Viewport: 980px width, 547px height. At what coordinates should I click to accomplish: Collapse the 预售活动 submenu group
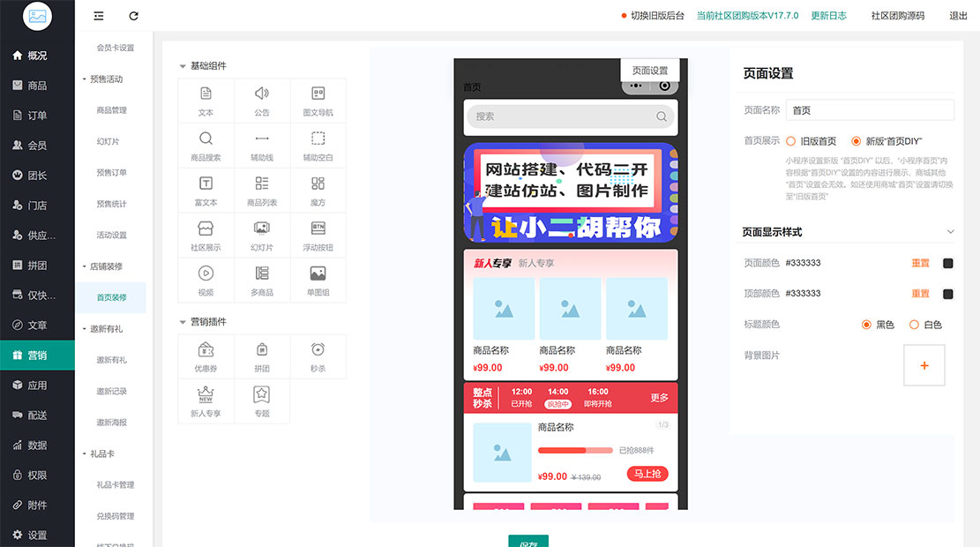tap(103, 79)
